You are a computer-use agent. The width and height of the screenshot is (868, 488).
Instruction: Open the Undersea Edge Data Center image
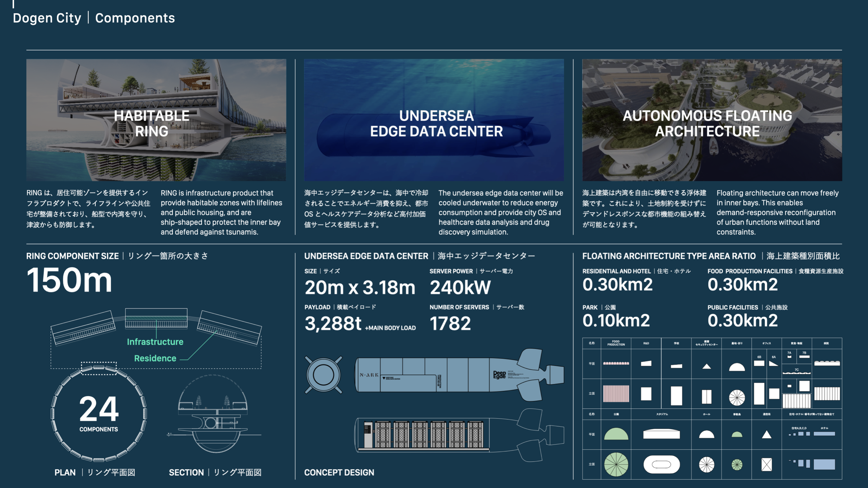click(x=434, y=120)
